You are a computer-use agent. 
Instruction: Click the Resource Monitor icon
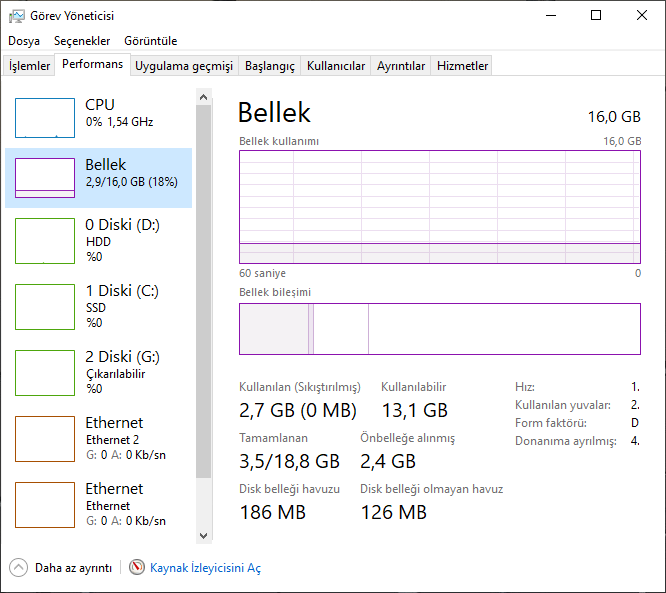pos(137,567)
